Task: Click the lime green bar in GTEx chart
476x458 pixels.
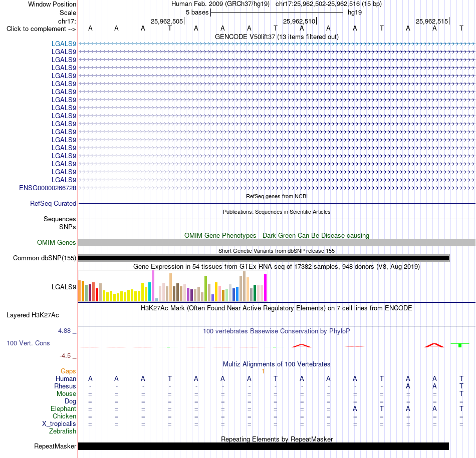Action: point(206,288)
